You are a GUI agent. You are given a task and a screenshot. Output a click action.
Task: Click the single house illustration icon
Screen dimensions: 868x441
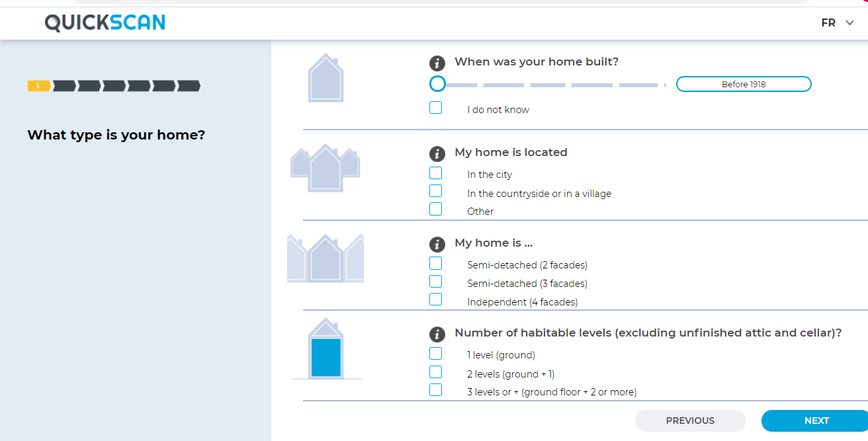[325, 78]
